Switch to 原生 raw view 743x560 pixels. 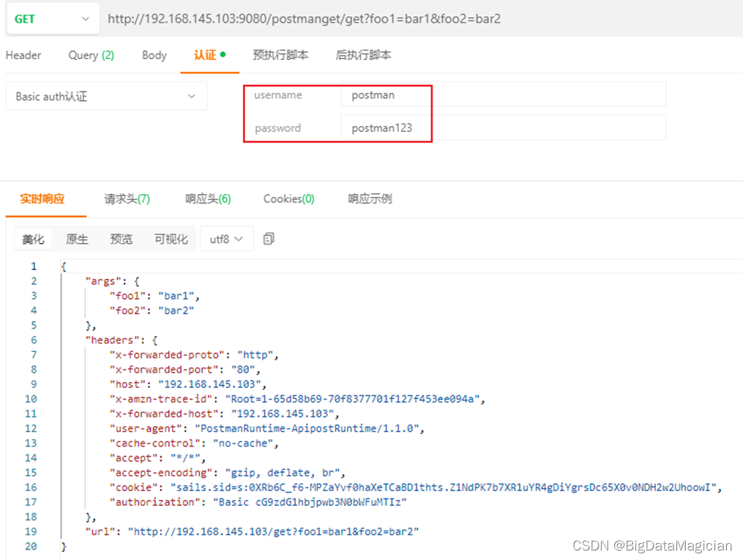click(77, 239)
